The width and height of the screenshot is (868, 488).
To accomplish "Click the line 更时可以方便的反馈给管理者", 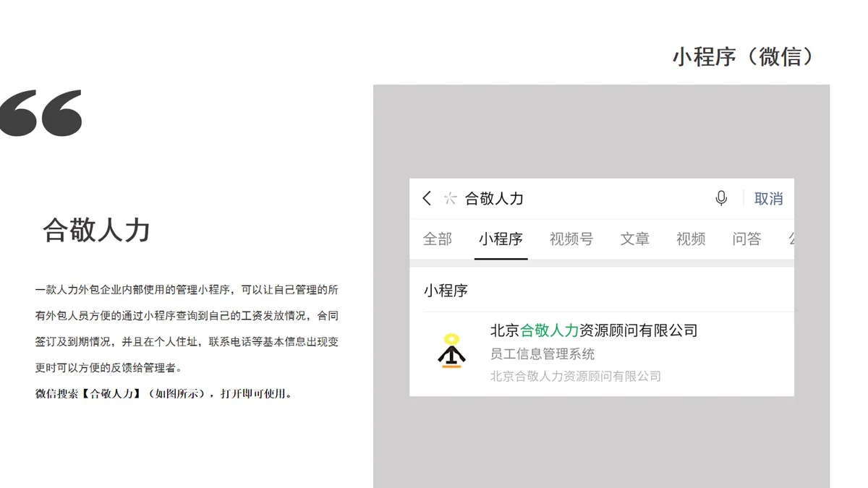I will pyautogui.click(x=109, y=368).
